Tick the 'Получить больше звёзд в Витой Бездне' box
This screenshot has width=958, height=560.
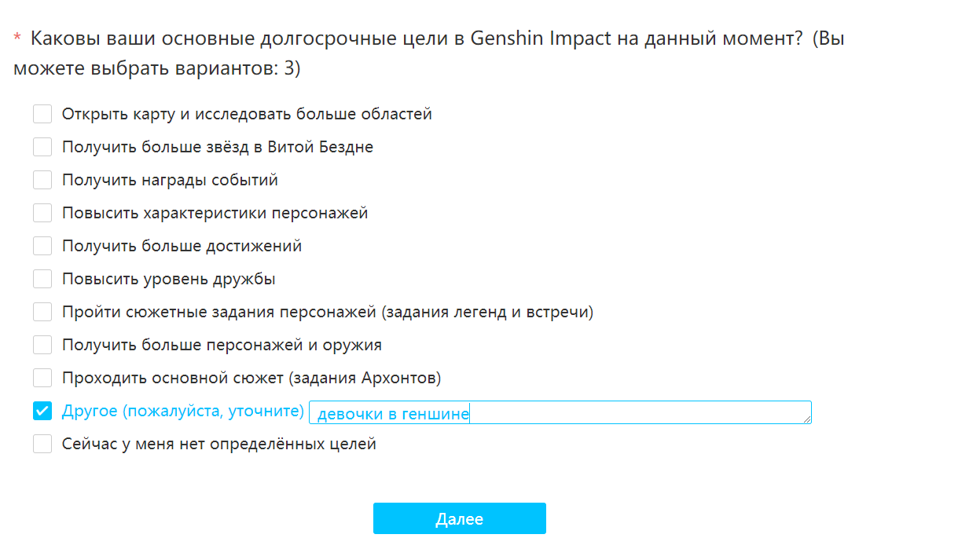(42, 148)
